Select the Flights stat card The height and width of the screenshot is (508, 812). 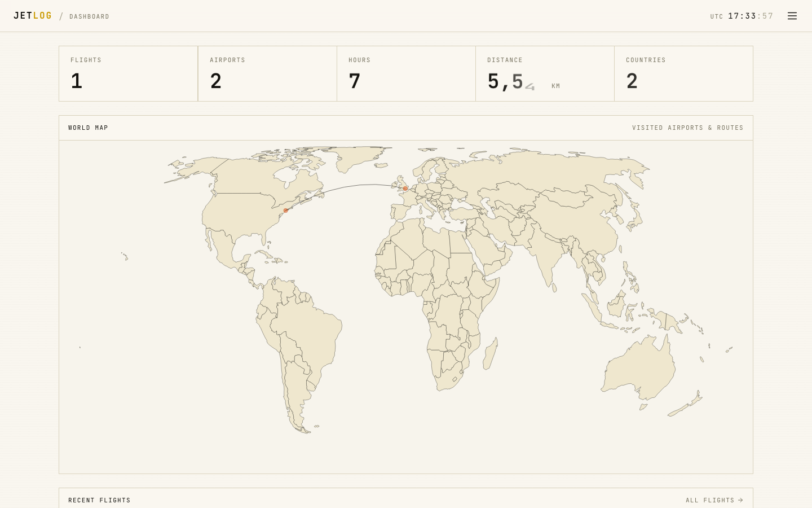(129, 74)
